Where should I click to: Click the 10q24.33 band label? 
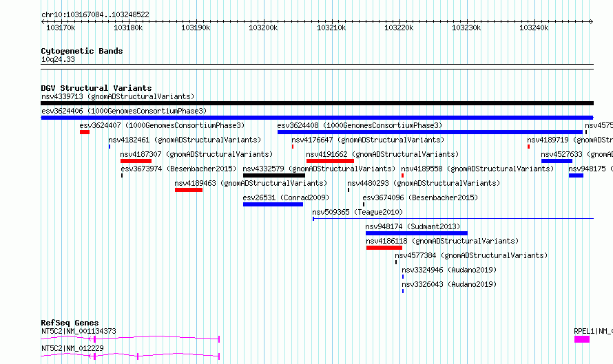tap(58, 59)
